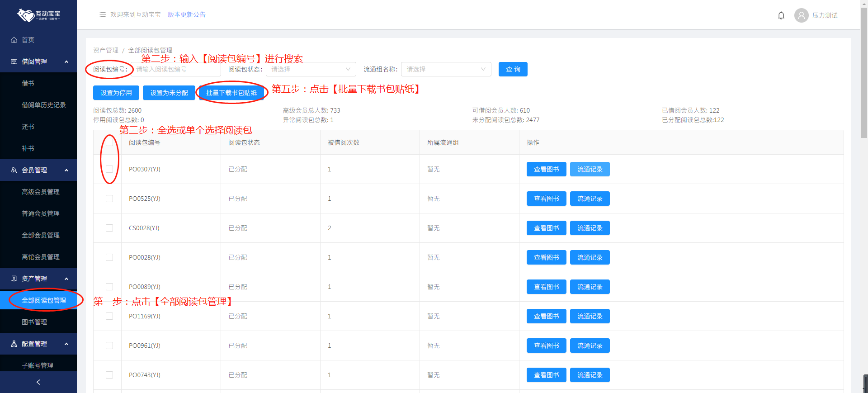Image resolution: width=868 pixels, height=393 pixels.
Task: Click the 所属流通组 column header
Action: (x=443, y=142)
